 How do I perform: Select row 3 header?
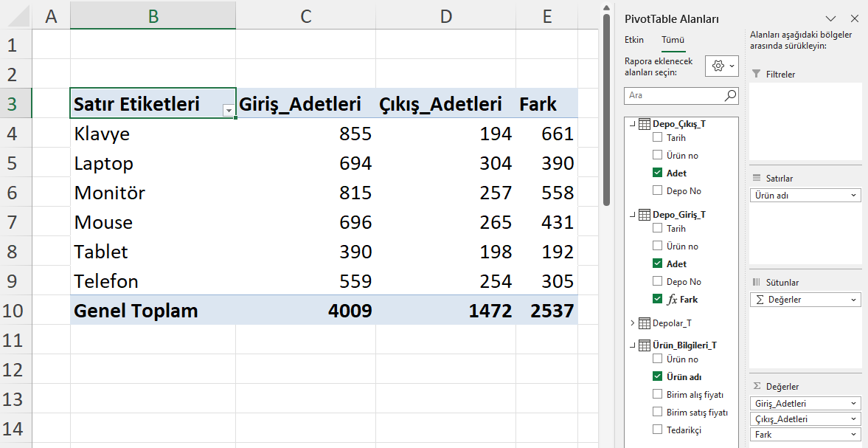click(15, 103)
